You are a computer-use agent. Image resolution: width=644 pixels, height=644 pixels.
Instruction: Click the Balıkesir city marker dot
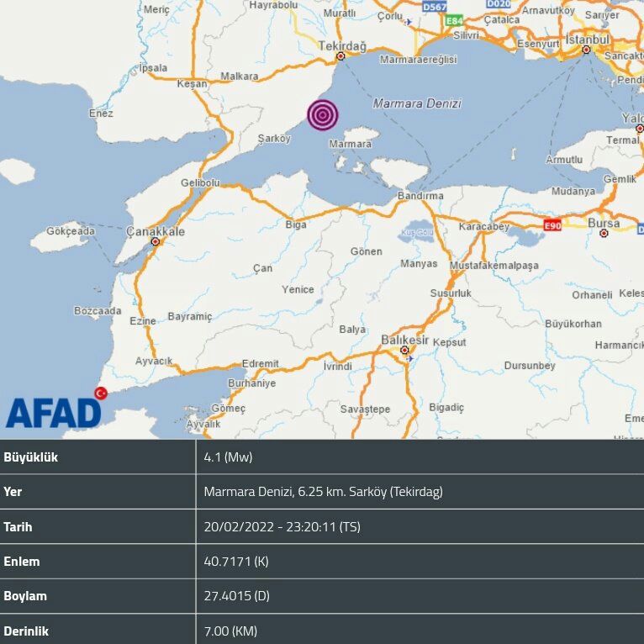click(404, 350)
